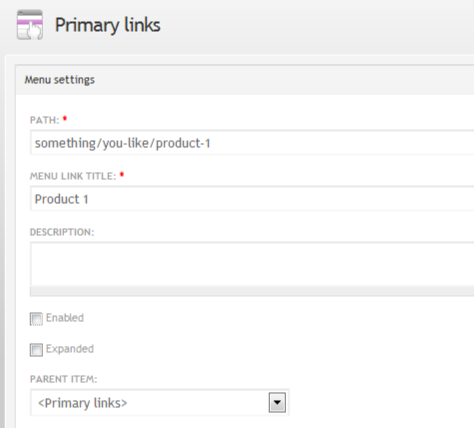Click into the Path input field

[252, 143]
